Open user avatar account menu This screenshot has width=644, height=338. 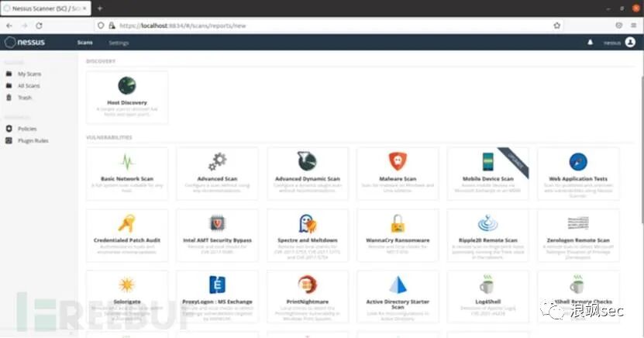click(631, 42)
